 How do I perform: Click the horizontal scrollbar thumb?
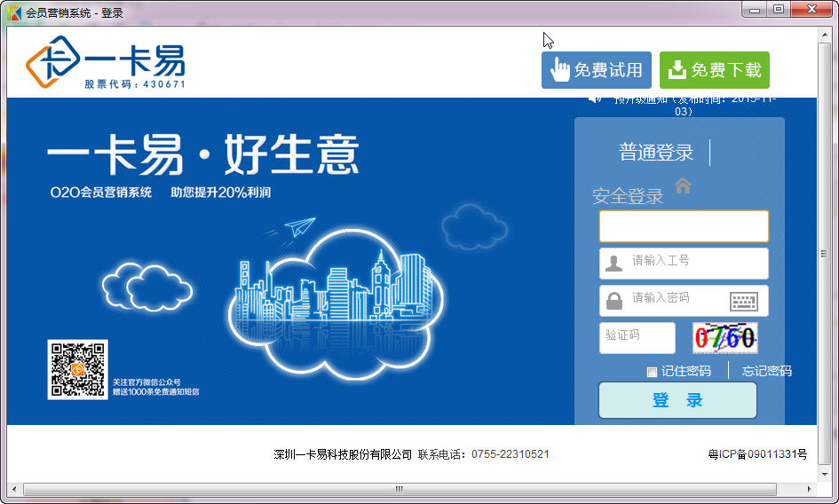(400, 489)
